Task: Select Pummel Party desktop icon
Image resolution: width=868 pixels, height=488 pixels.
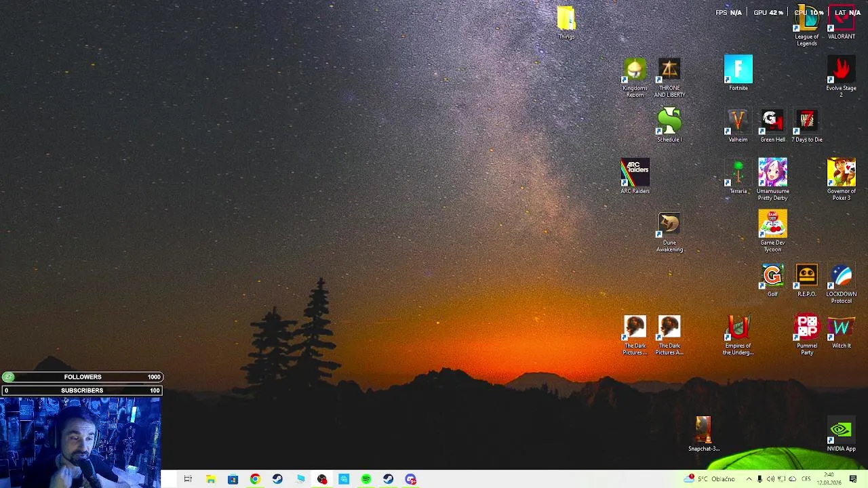Action: (807, 335)
